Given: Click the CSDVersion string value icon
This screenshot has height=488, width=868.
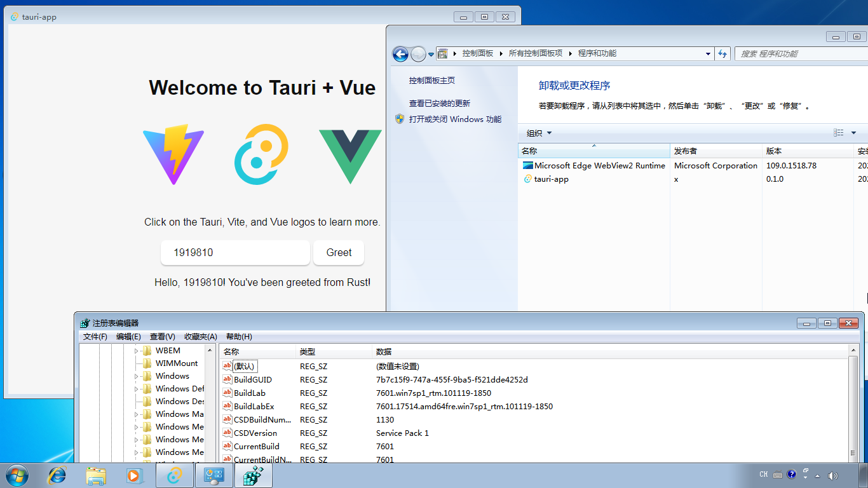Looking at the screenshot, I should point(227,433).
